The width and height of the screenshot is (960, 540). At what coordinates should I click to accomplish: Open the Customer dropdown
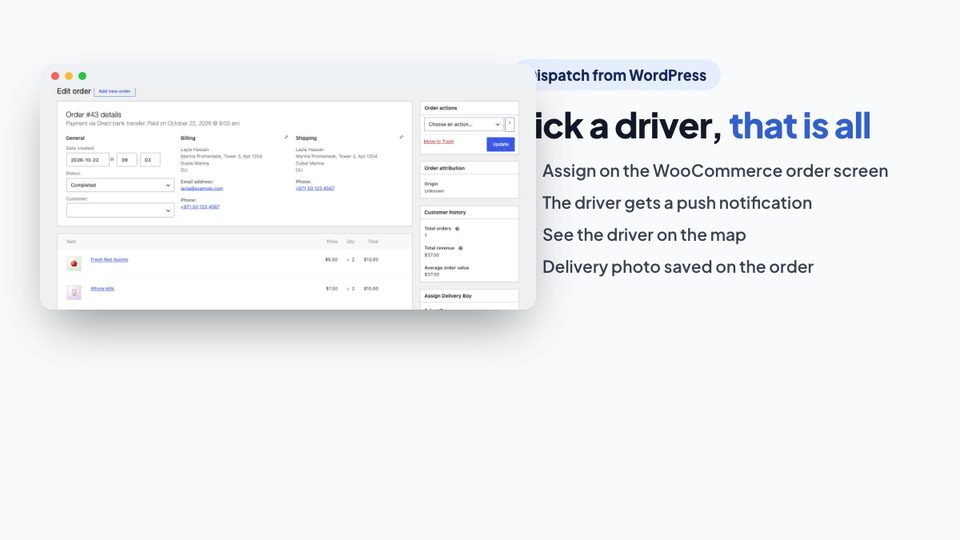coord(120,210)
